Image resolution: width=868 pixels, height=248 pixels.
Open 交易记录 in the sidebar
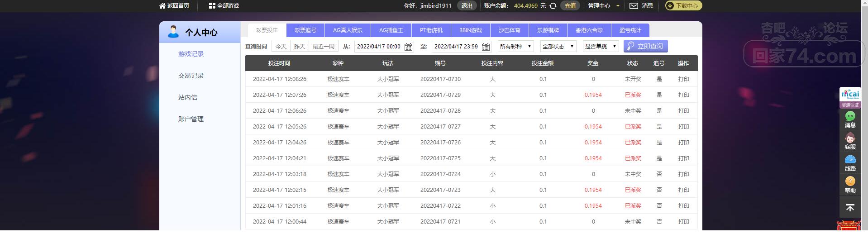(191, 76)
